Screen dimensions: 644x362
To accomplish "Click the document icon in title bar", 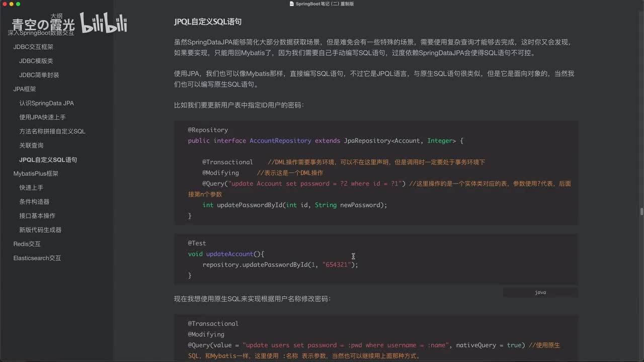I will tap(292, 4).
